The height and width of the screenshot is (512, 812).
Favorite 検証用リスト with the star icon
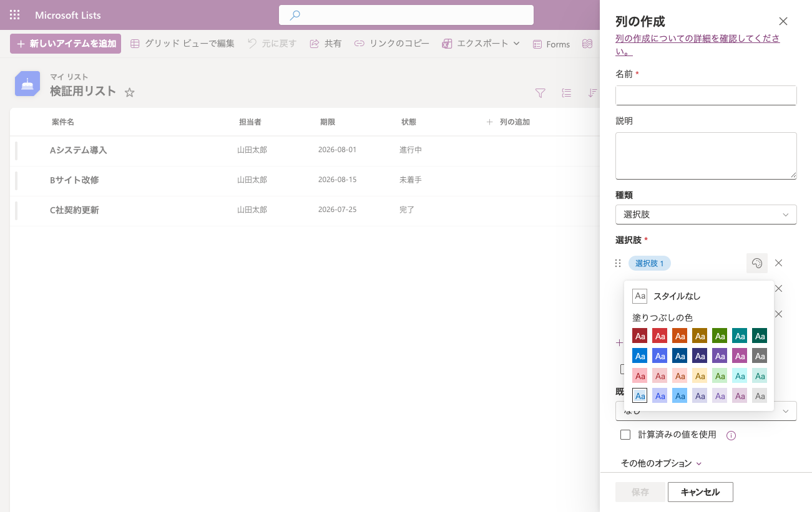pos(130,92)
